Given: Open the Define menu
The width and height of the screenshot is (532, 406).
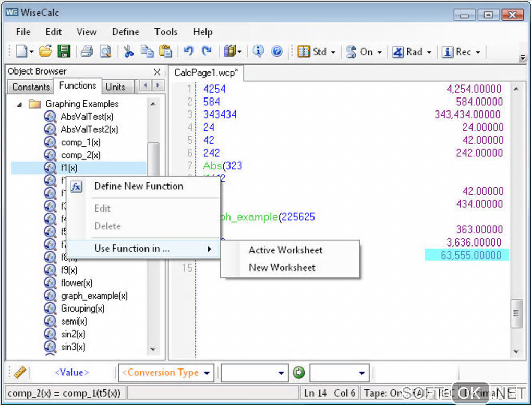Looking at the screenshot, I should coord(126,32).
